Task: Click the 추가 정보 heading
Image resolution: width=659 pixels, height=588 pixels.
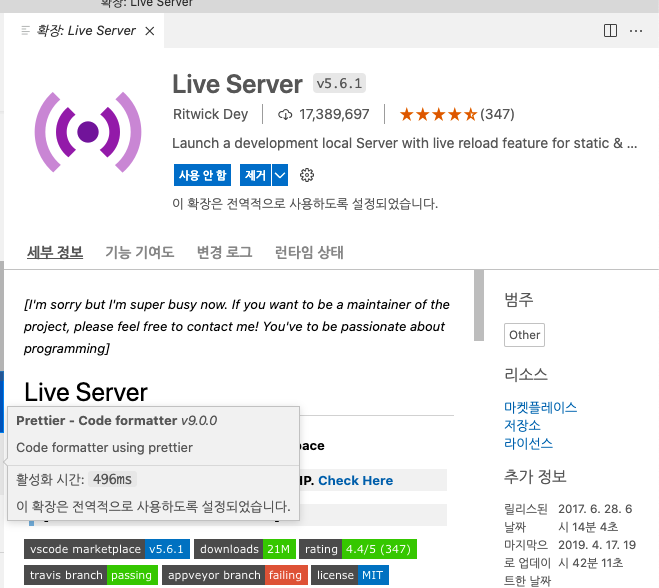Action: [535, 476]
